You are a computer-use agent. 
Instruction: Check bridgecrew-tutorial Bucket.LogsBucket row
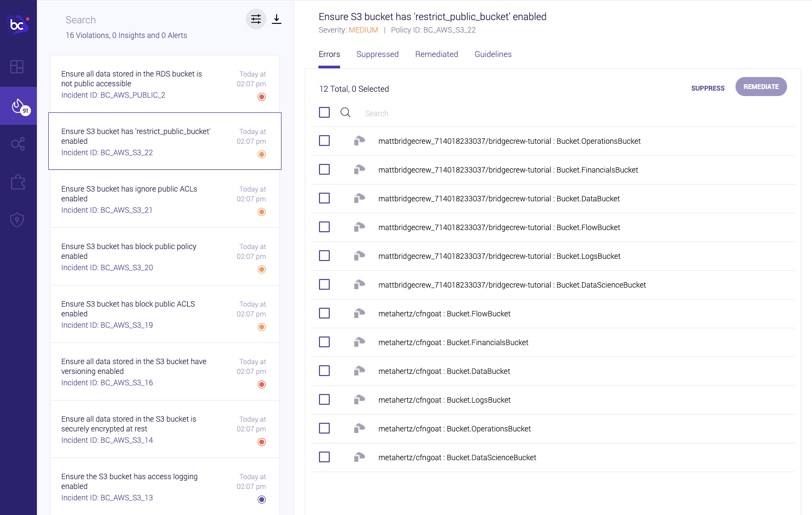(x=324, y=256)
